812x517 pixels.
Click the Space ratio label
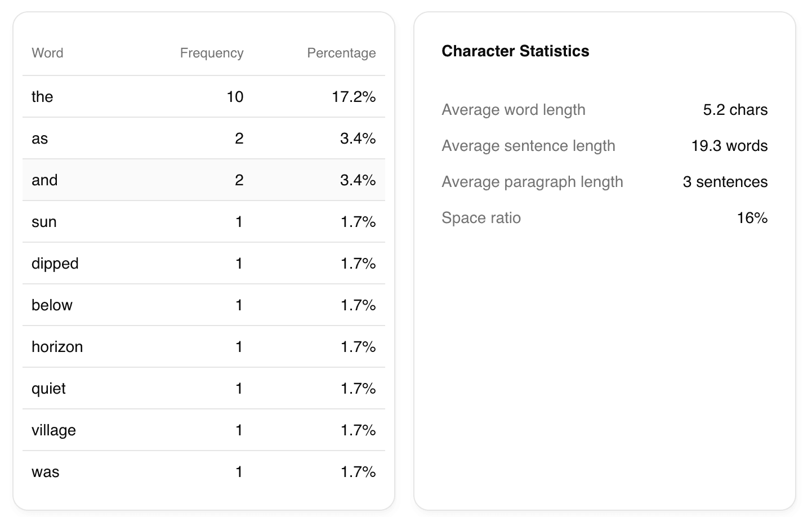[481, 218]
